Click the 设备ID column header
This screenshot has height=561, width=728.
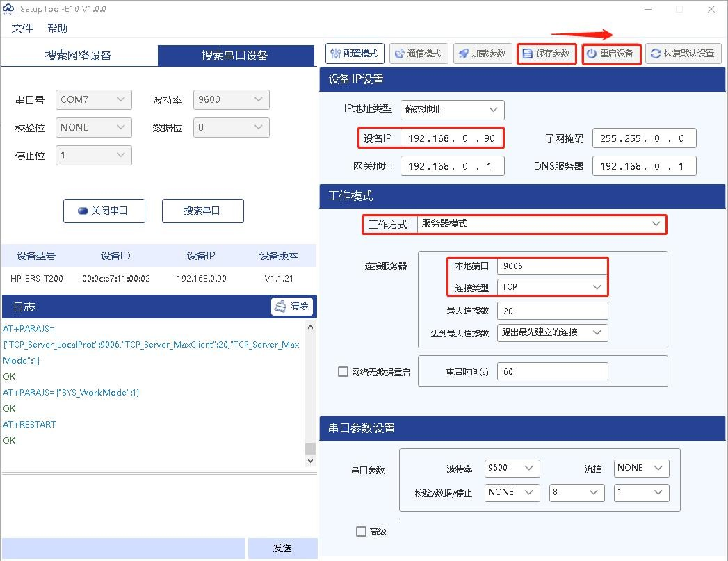(x=115, y=256)
